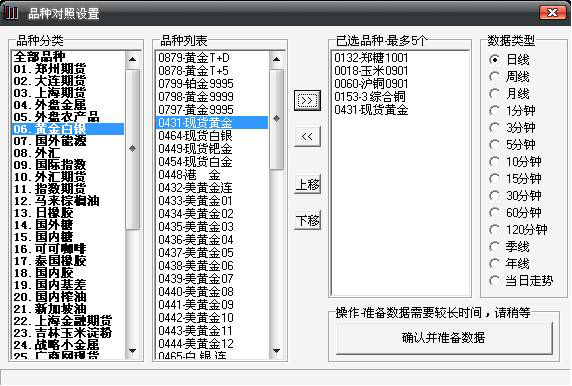Select 0431-现货黄金 in the product list
Viewport: 572px width, 386px height.
click(x=212, y=123)
